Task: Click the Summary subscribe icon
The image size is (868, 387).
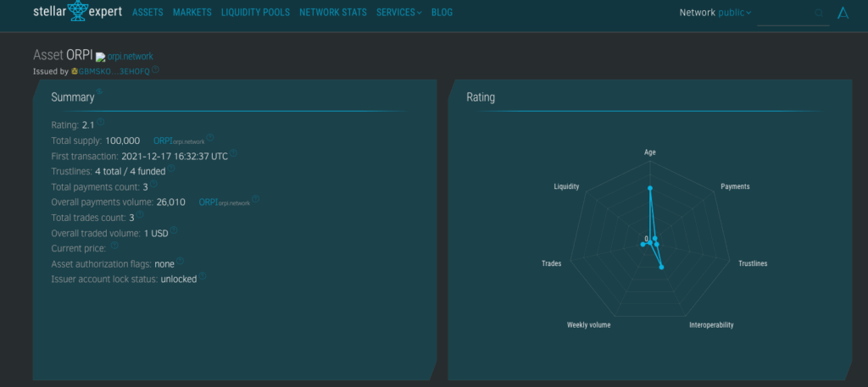Action: pos(100,91)
